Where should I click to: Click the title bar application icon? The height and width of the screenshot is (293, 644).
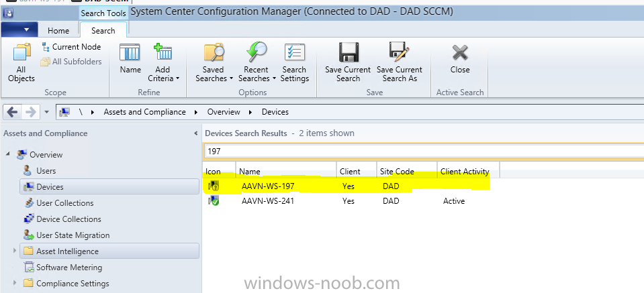pyautogui.click(x=8, y=13)
